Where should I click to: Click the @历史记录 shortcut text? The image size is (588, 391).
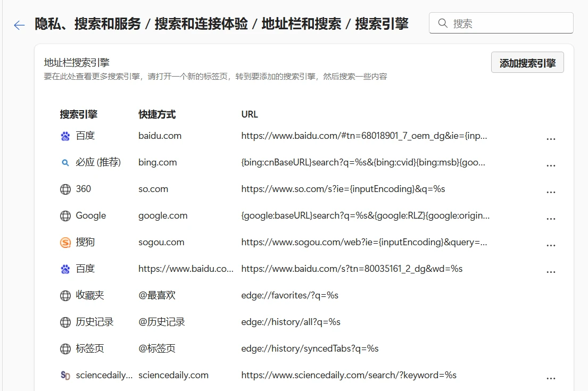tap(162, 322)
